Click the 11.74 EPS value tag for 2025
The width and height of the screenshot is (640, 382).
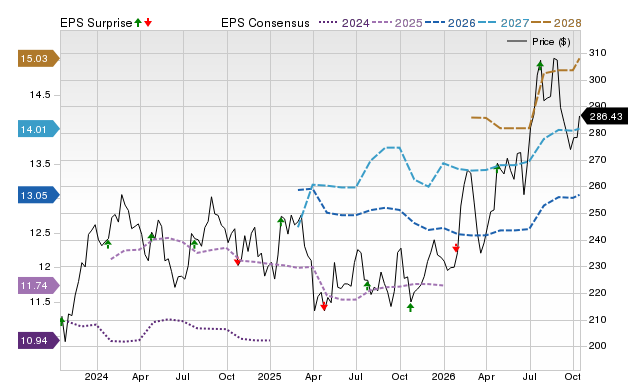coord(38,286)
